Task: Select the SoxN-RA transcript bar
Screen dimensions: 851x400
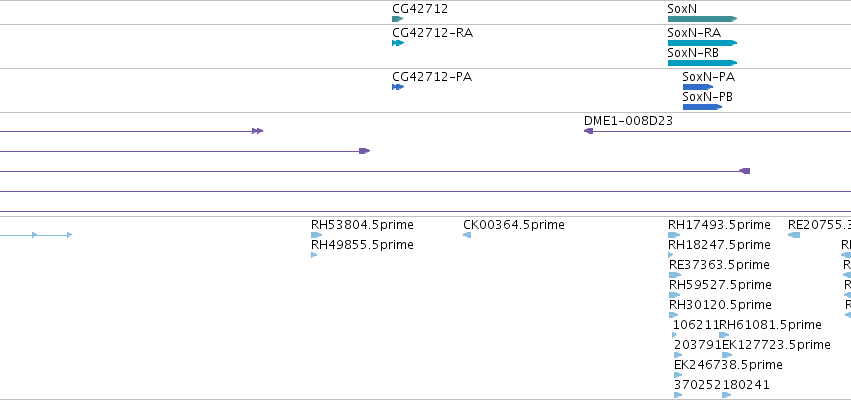Action: pos(702,43)
